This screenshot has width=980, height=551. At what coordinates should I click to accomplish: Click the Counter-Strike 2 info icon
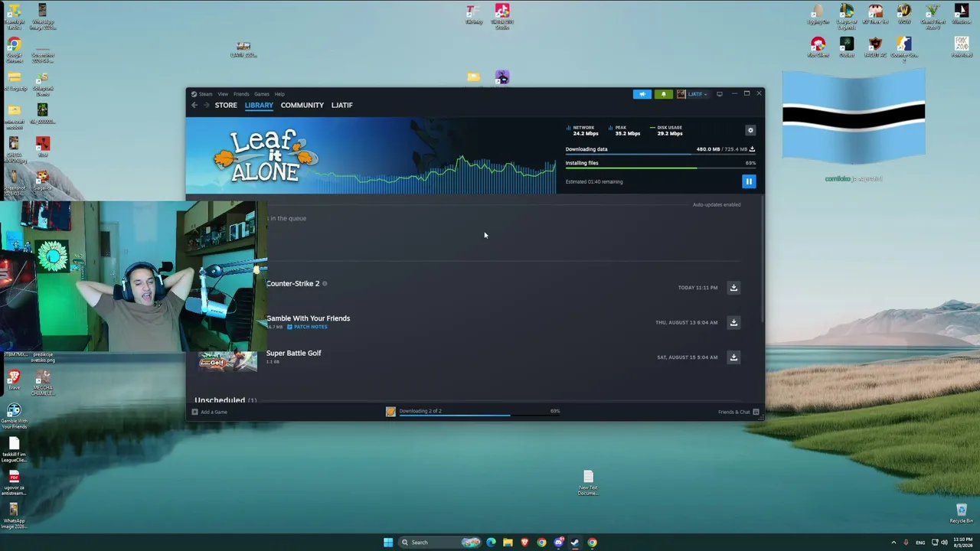coord(325,283)
